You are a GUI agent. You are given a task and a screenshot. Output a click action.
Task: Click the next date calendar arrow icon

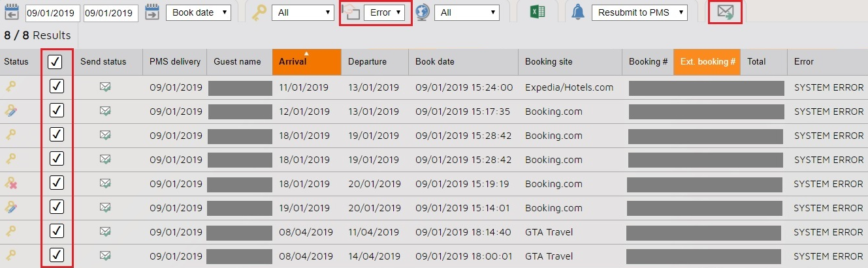(152, 12)
